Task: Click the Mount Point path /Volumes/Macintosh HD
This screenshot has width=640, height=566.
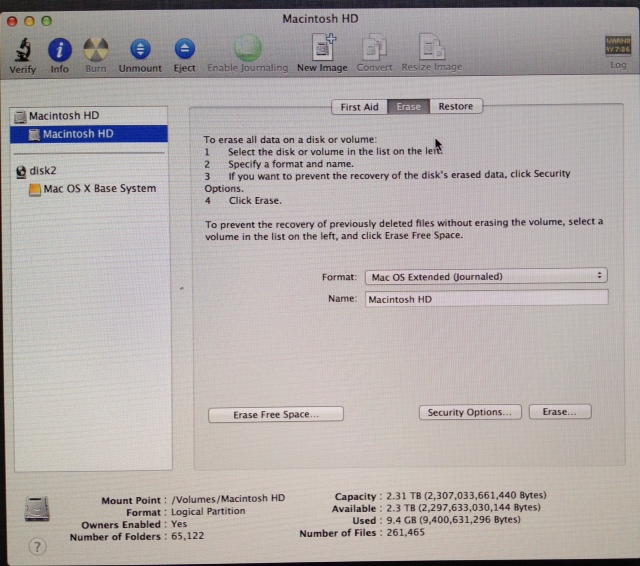Action: tap(228, 498)
